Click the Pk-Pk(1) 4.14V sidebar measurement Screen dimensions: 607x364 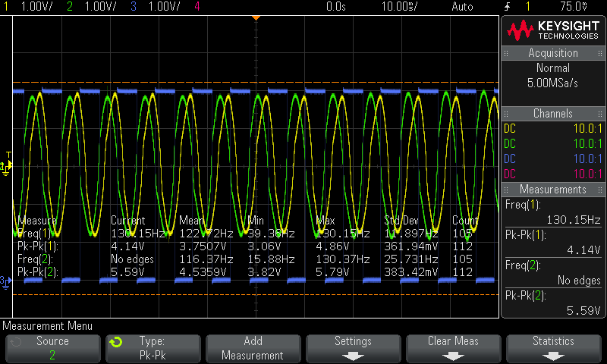click(x=553, y=242)
